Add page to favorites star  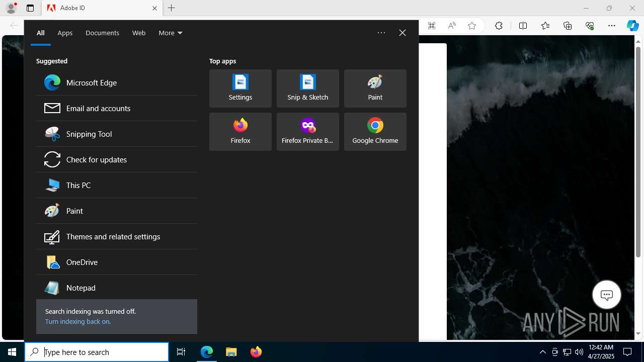click(x=472, y=26)
